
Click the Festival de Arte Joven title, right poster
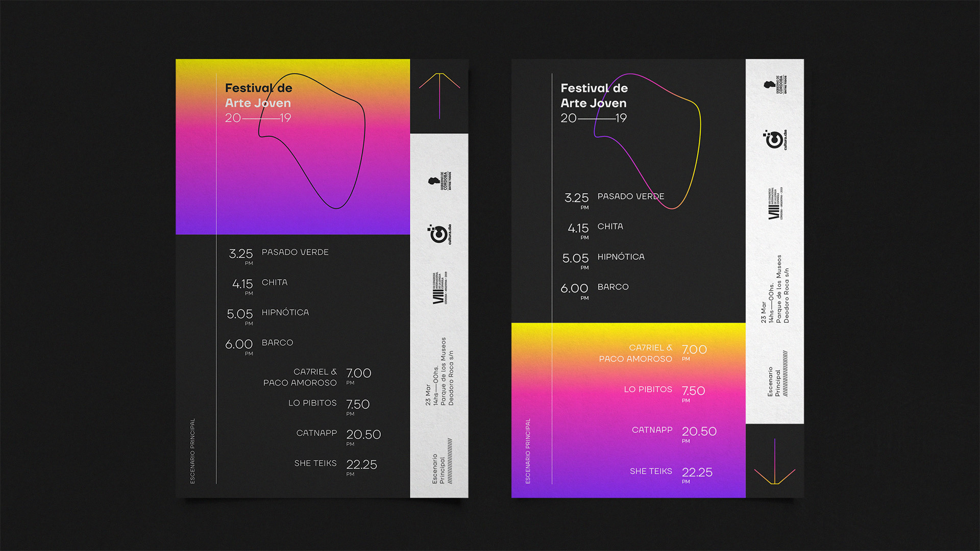[594, 95]
